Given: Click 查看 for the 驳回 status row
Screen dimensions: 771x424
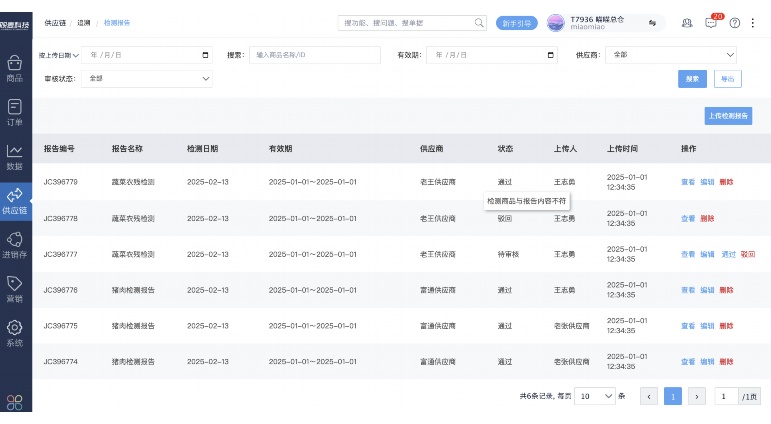Looking at the screenshot, I should (688, 218).
